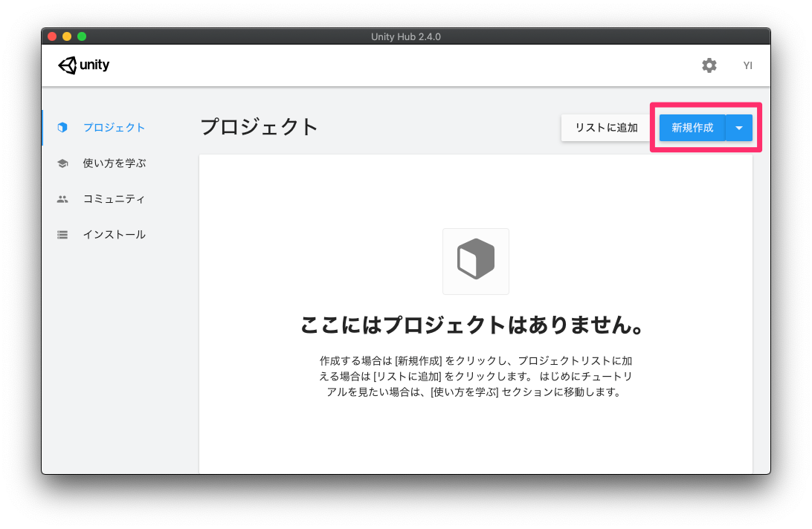Open settings via the gear icon
This screenshot has height=529, width=812.
point(709,65)
